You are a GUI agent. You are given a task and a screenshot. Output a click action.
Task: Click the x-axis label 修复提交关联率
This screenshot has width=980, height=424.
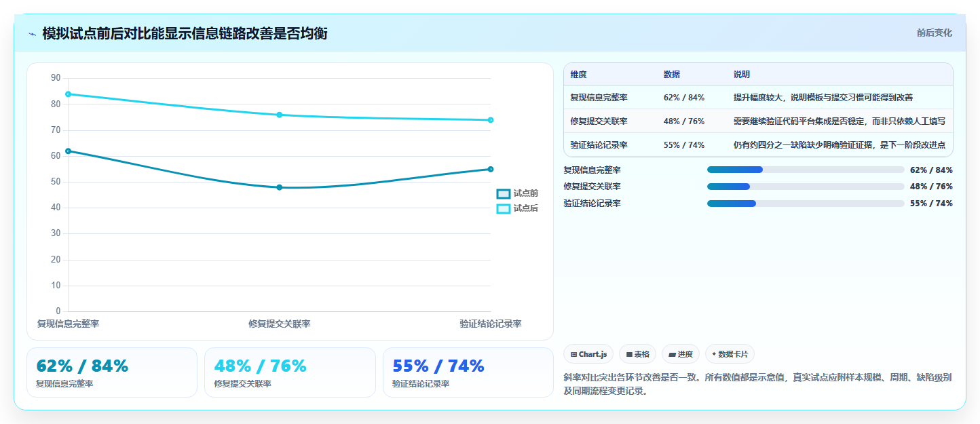click(x=279, y=324)
